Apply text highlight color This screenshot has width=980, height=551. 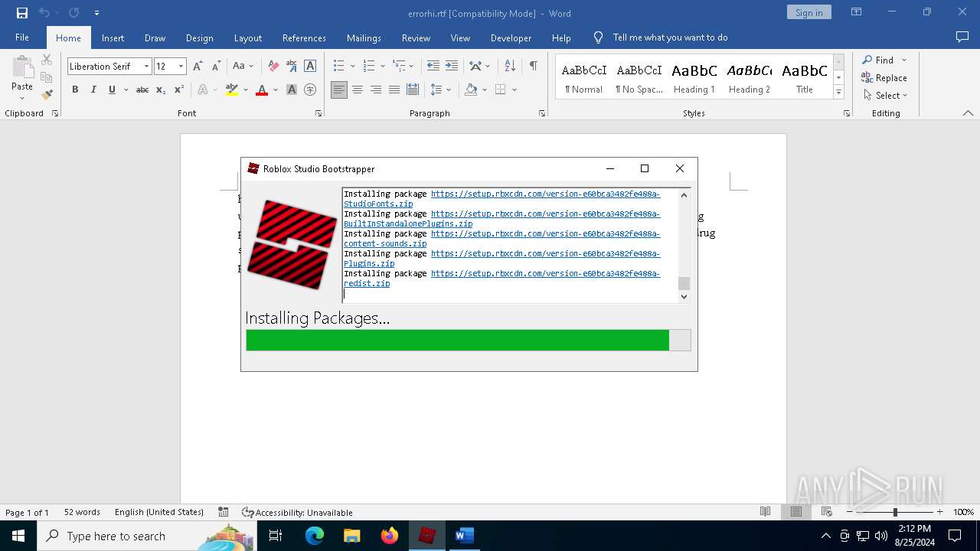point(232,90)
